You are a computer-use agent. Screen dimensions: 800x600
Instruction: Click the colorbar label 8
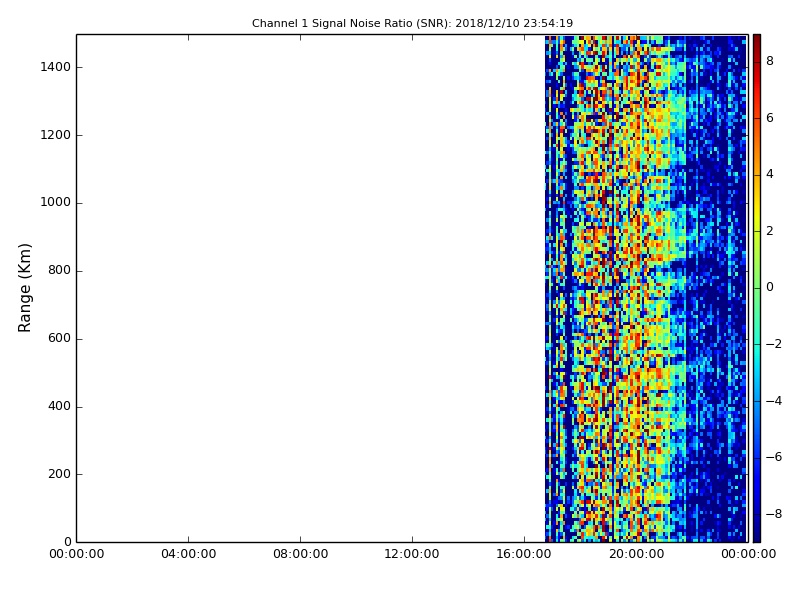point(770,61)
